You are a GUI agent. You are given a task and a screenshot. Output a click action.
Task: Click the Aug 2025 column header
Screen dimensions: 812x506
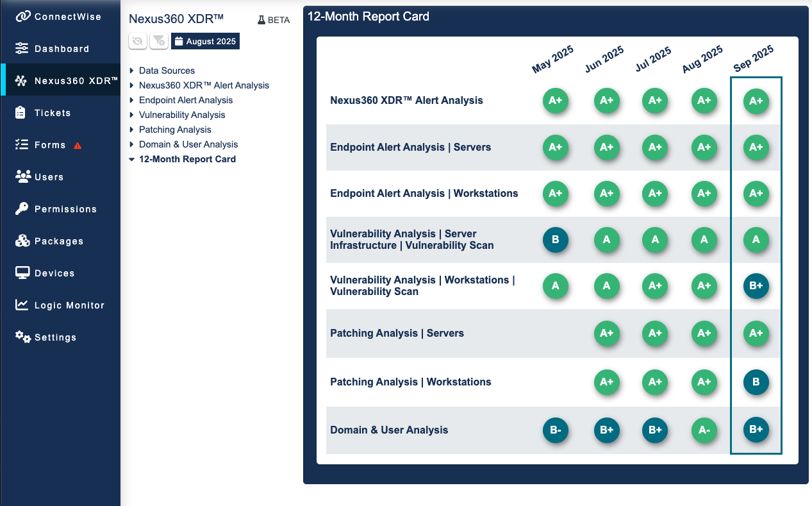coord(703,60)
